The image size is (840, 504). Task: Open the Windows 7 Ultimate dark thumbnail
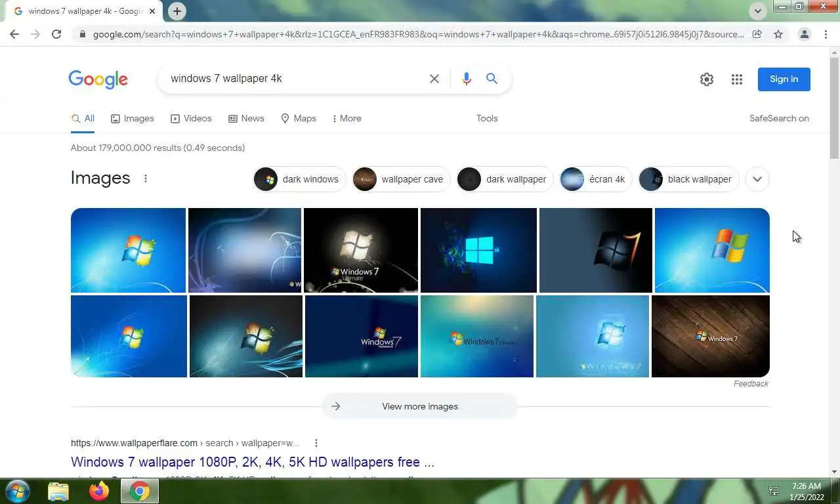[361, 250]
